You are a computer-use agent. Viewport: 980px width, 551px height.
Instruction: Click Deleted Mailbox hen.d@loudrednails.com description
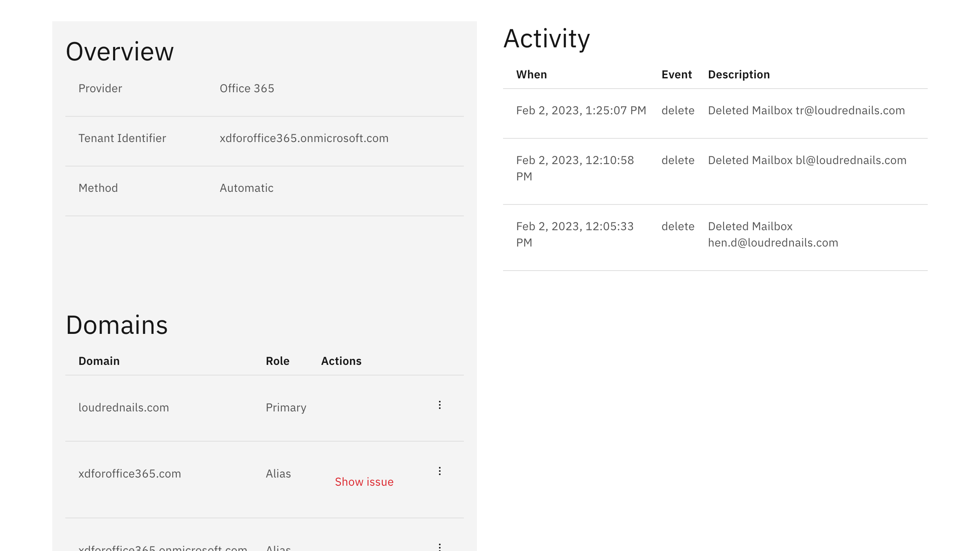tap(773, 234)
